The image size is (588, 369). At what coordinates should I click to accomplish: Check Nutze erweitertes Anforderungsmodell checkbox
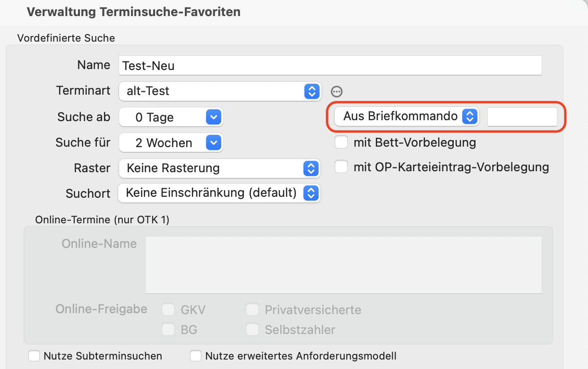pyautogui.click(x=196, y=356)
